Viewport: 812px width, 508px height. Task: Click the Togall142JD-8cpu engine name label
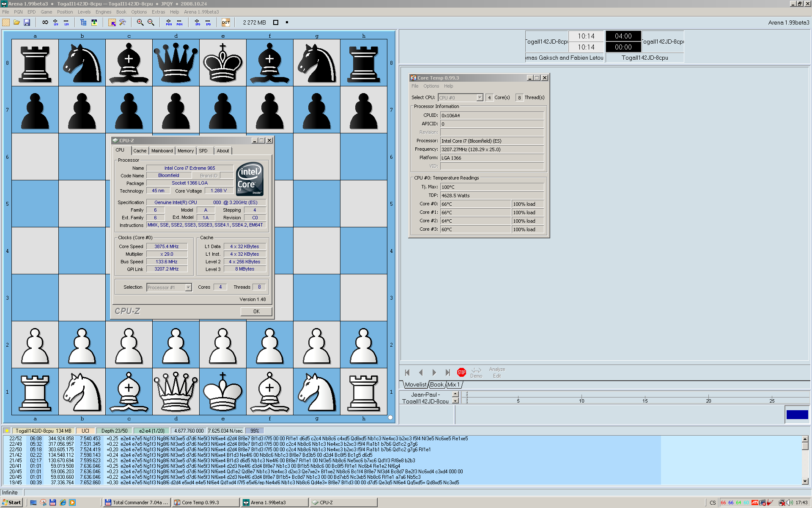click(44, 431)
